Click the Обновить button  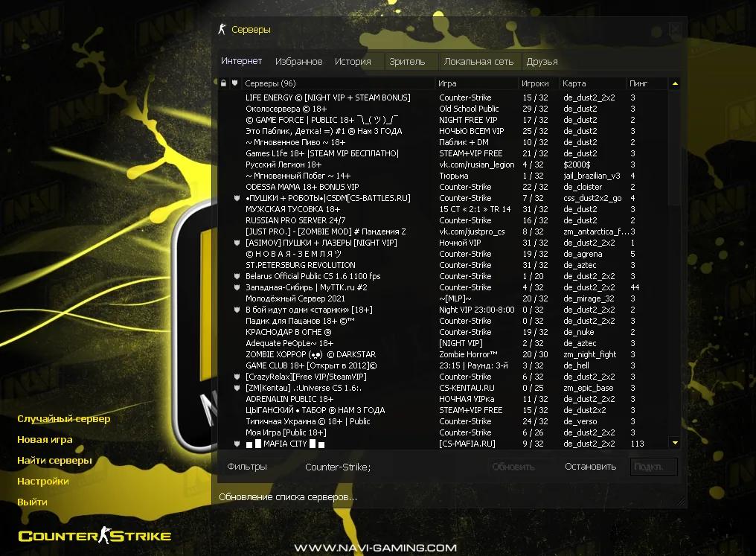(513, 467)
